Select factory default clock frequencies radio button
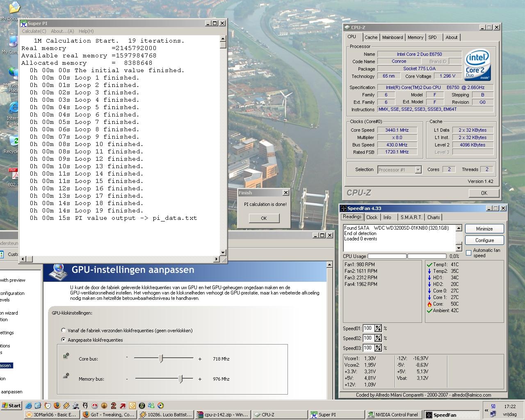The image size is (525, 420). tap(64, 330)
